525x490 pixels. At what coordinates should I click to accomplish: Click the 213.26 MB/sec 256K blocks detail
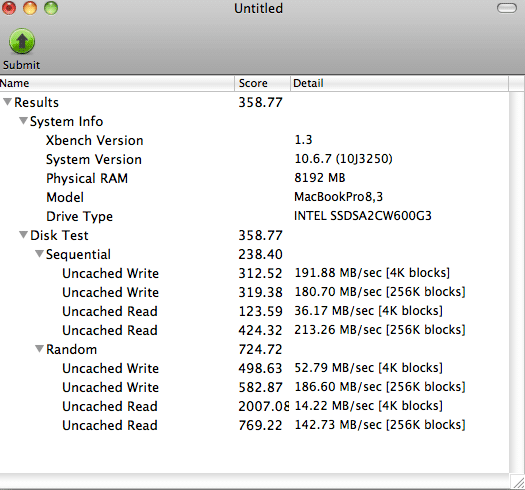click(x=380, y=330)
